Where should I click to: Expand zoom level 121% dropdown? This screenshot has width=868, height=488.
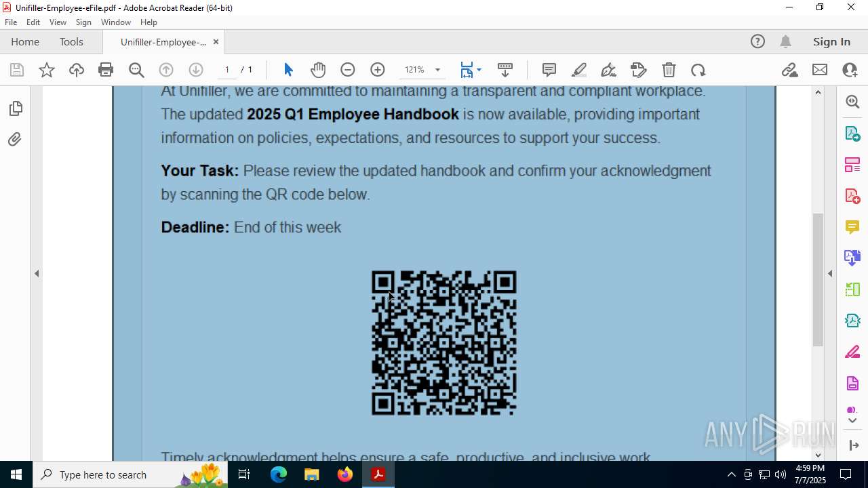437,70
